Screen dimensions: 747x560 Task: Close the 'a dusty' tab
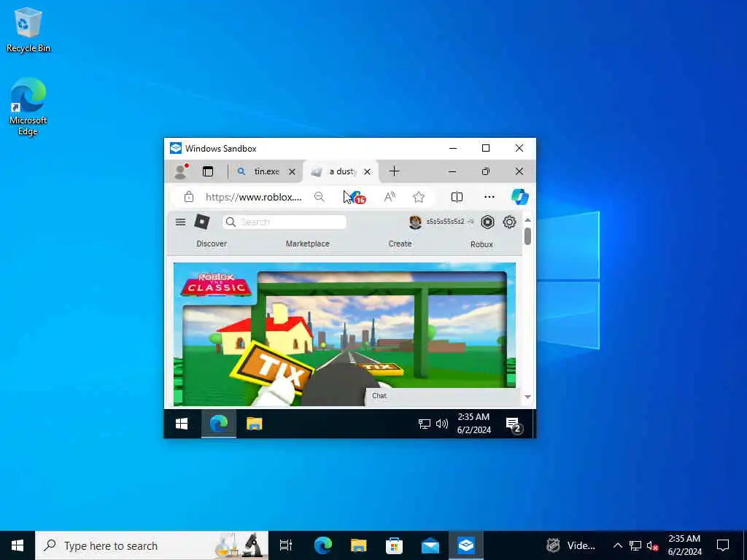pyautogui.click(x=368, y=171)
